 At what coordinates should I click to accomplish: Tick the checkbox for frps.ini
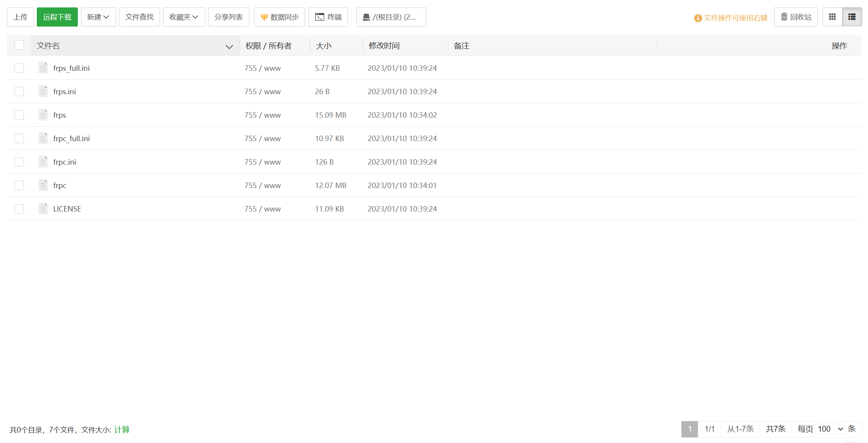(x=19, y=91)
